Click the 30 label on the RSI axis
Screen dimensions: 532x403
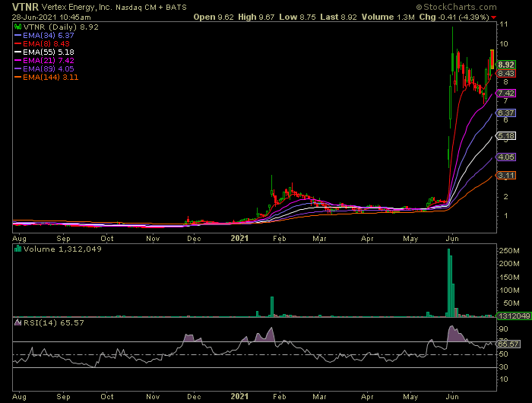[504, 367]
